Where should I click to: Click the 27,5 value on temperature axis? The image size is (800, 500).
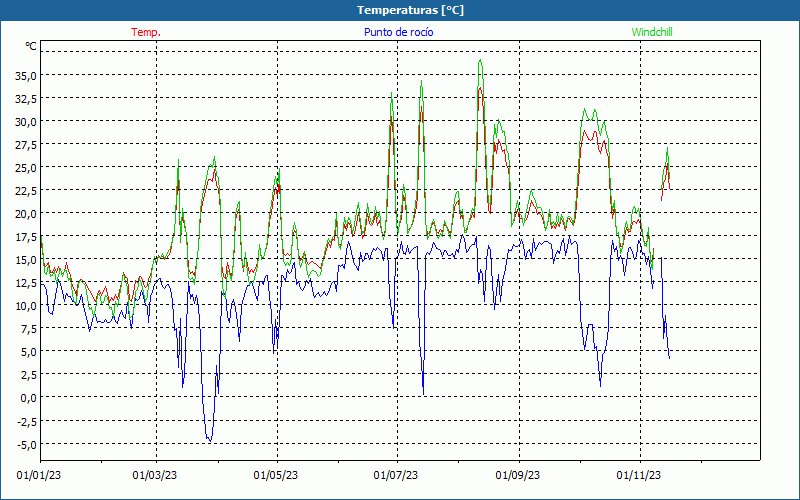[26, 145]
